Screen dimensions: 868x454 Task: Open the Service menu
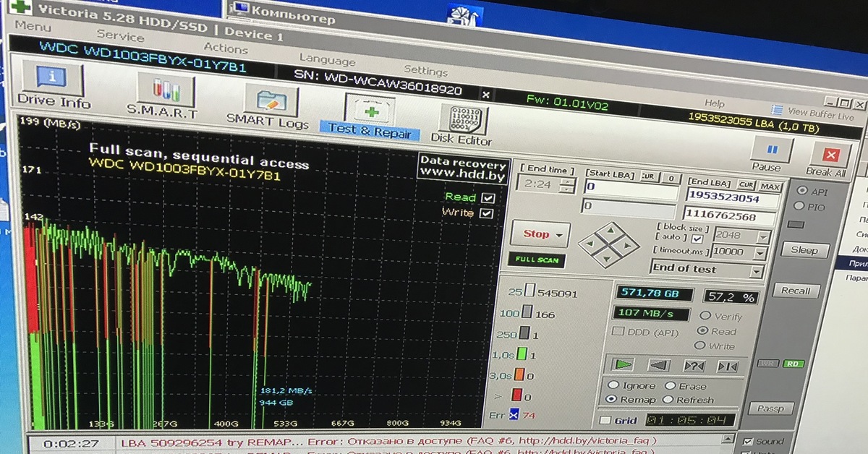pos(120,35)
